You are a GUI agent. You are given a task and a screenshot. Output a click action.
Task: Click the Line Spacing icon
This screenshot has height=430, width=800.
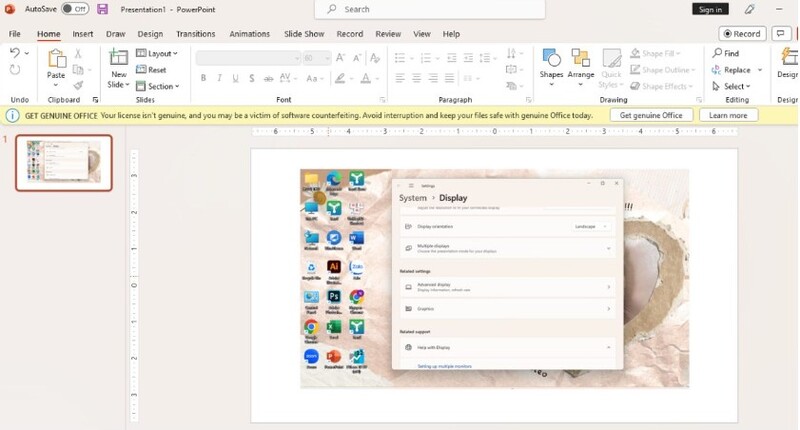coord(485,58)
